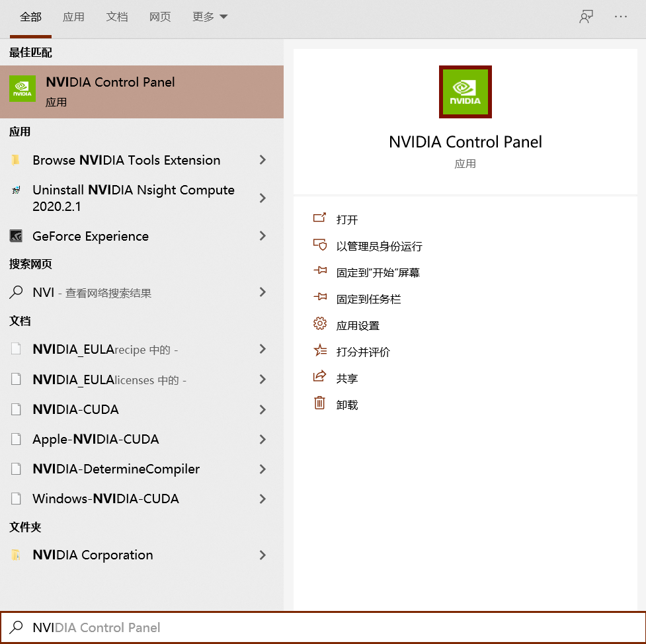
Task: Click the magnifier icon beside NVI web search
Action: click(x=16, y=292)
